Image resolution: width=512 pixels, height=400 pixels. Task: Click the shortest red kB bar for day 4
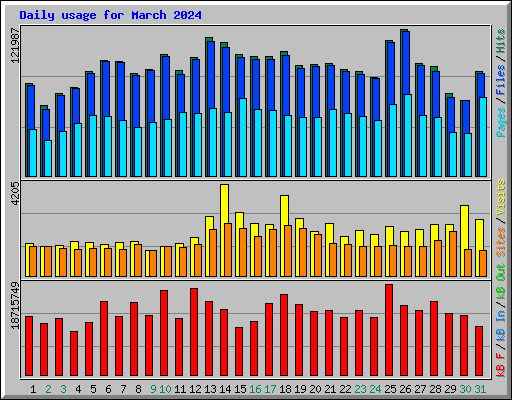click(x=74, y=354)
